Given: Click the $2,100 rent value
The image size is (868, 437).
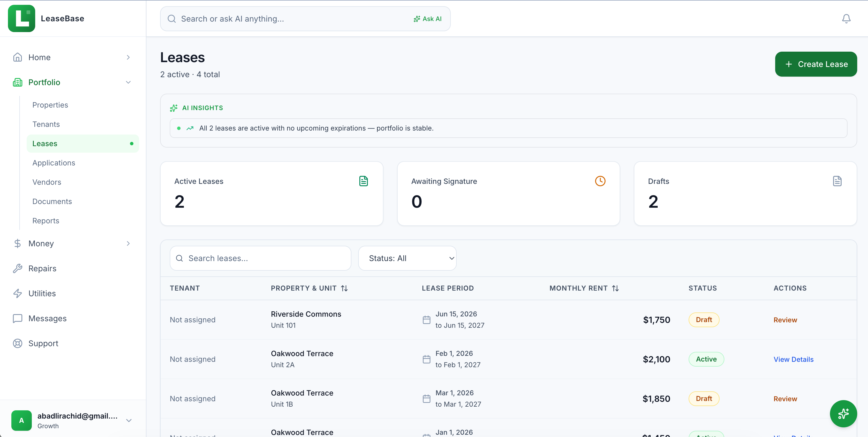Looking at the screenshot, I should [656, 359].
